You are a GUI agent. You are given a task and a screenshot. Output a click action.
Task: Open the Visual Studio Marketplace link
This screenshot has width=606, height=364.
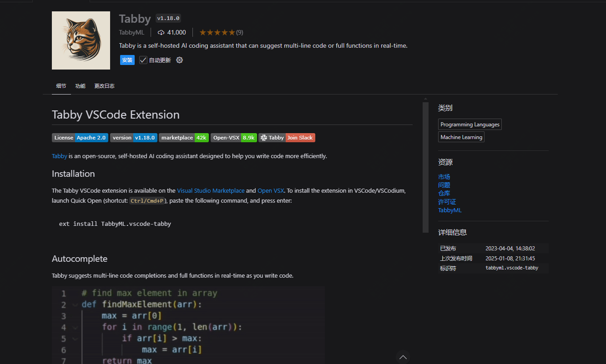211,191
